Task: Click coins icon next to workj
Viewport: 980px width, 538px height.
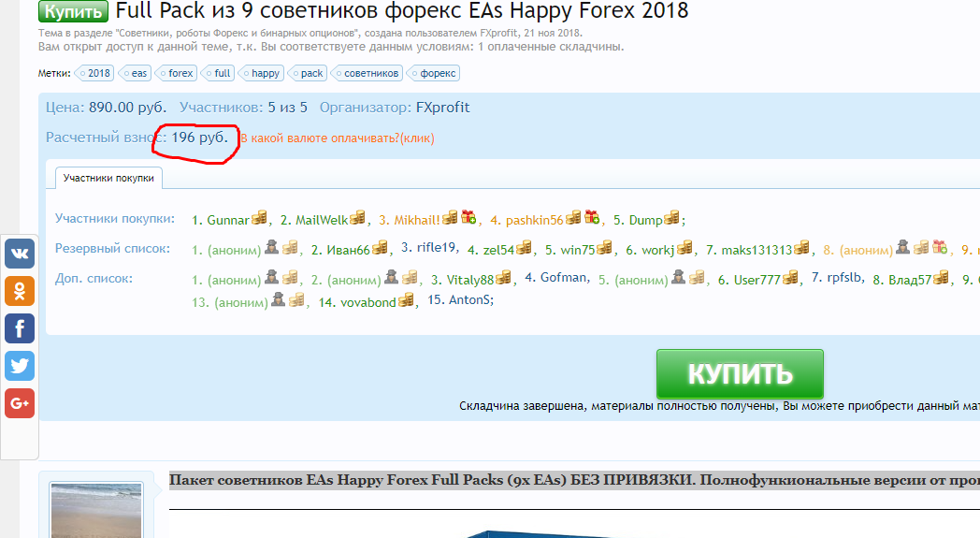Action: pos(685,248)
